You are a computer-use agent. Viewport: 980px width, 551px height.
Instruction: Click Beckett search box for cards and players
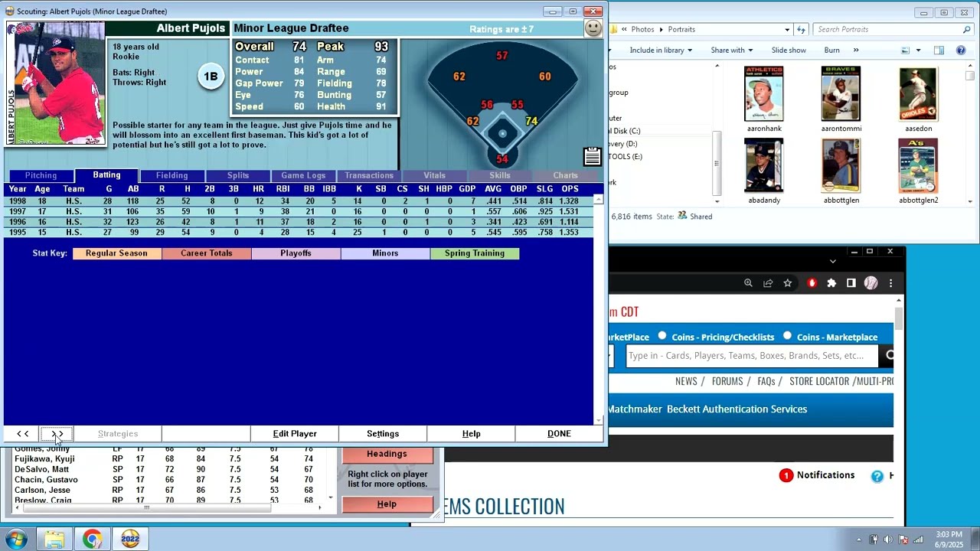[x=751, y=356]
